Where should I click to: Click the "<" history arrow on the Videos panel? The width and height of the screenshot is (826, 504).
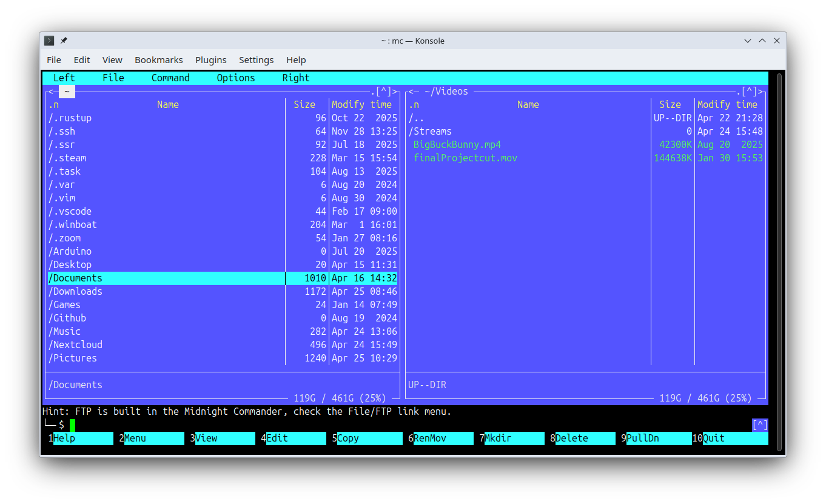pyautogui.click(x=409, y=91)
